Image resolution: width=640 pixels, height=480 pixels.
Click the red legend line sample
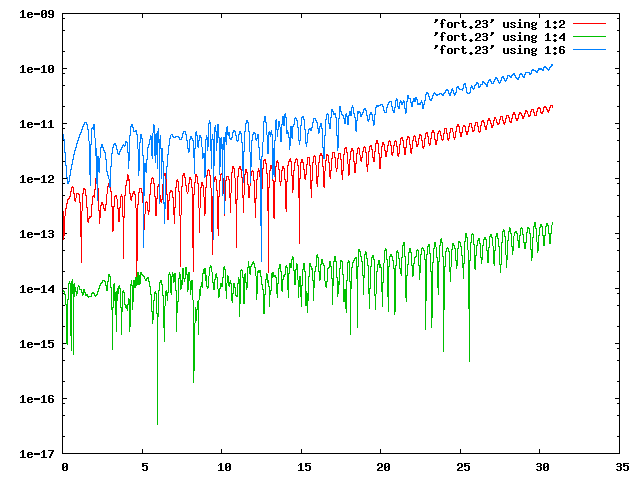coord(589,24)
